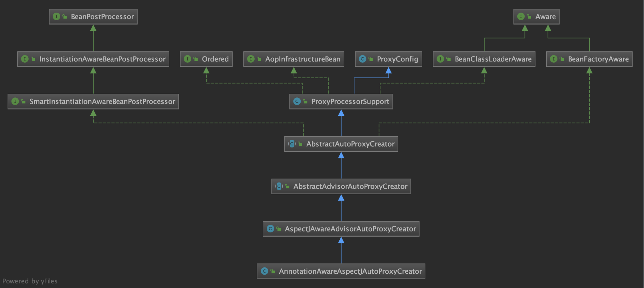
Task: Click the class icon on AspectJAwareAdvisorAutoProxyCreator
Action: click(270, 229)
